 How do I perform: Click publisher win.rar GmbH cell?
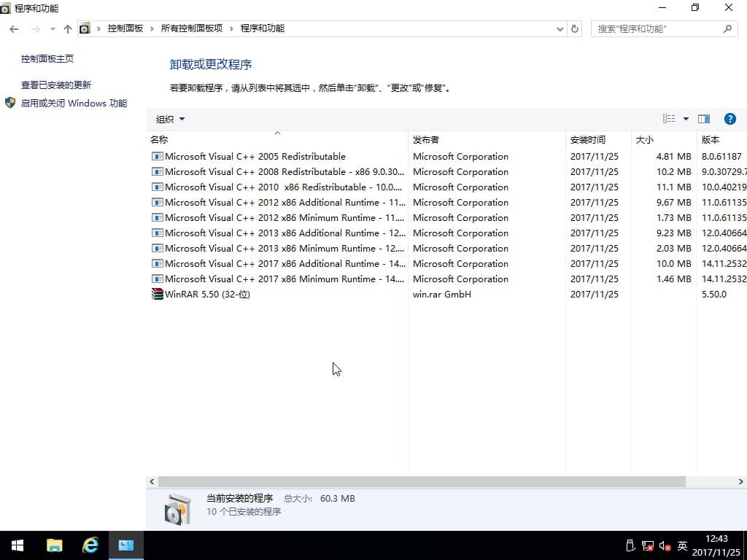point(441,294)
